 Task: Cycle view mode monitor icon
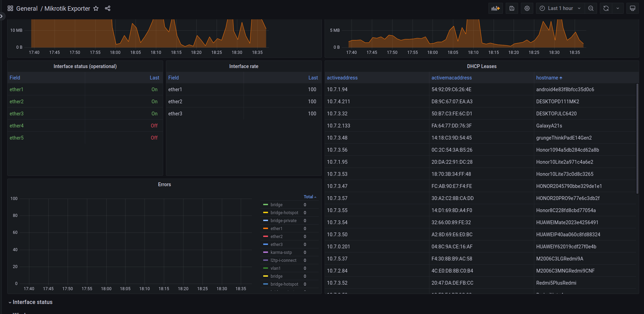click(x=633, y=8)
